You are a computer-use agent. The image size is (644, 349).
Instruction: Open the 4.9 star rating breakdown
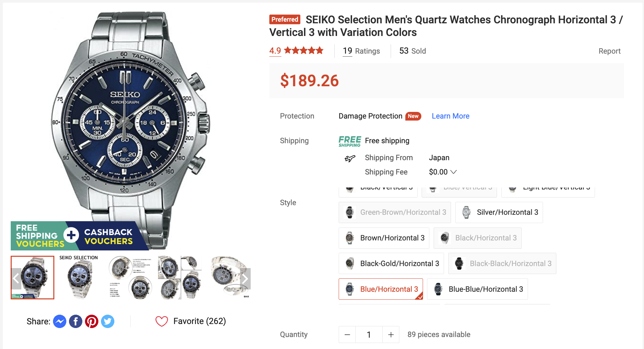[296, 51]
